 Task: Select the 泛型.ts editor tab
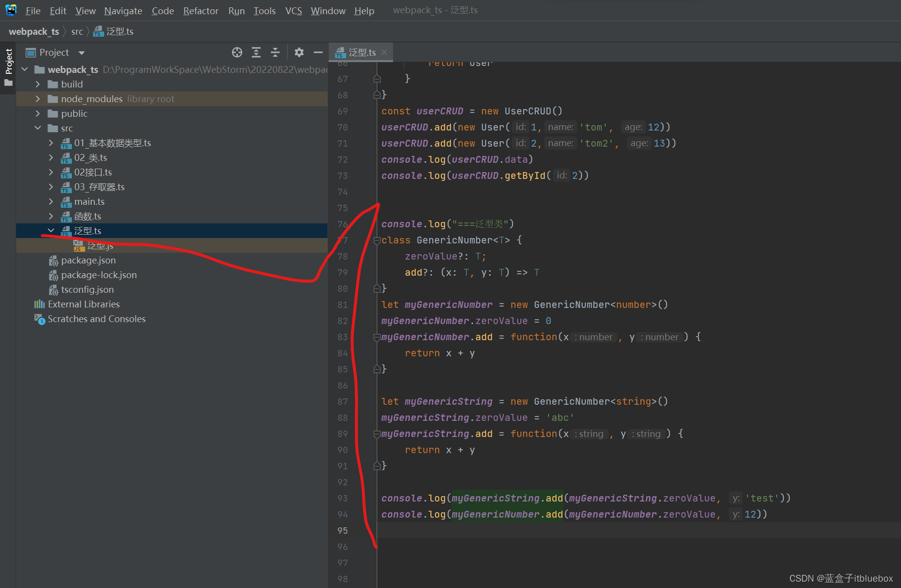click(x=362, y=52)
